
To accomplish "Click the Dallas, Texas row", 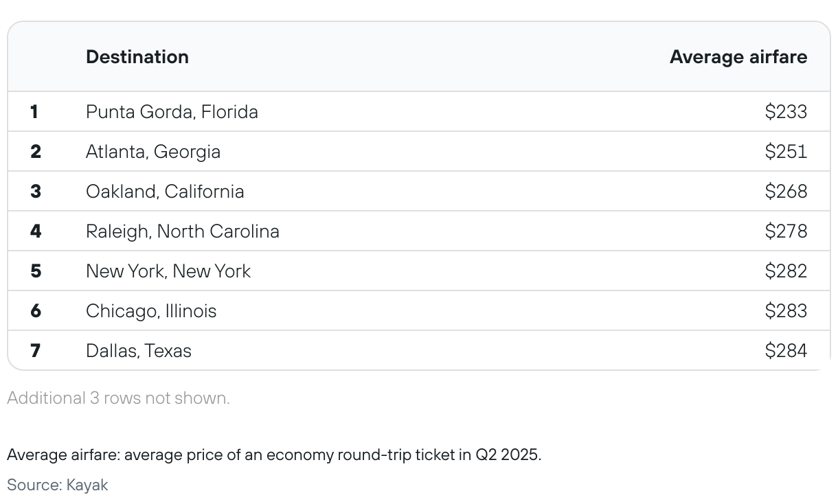I will (x=419, y=350).
